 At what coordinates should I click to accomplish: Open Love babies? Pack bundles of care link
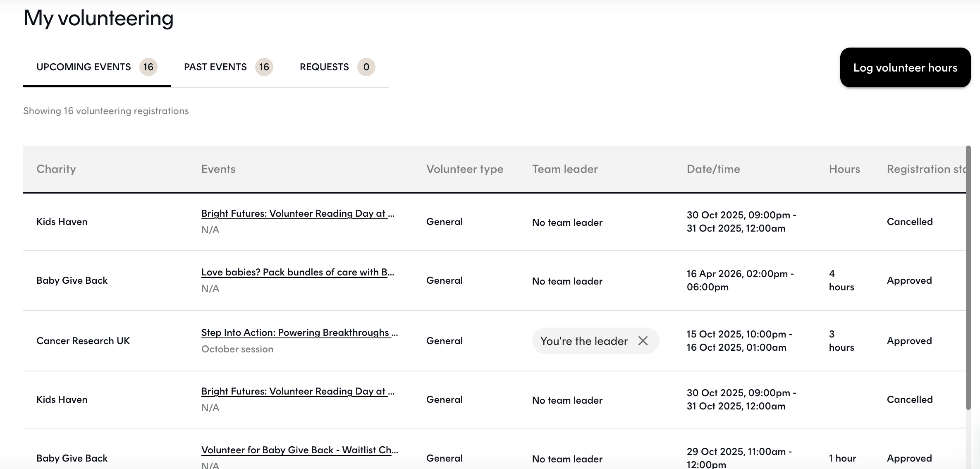point(298,272)
